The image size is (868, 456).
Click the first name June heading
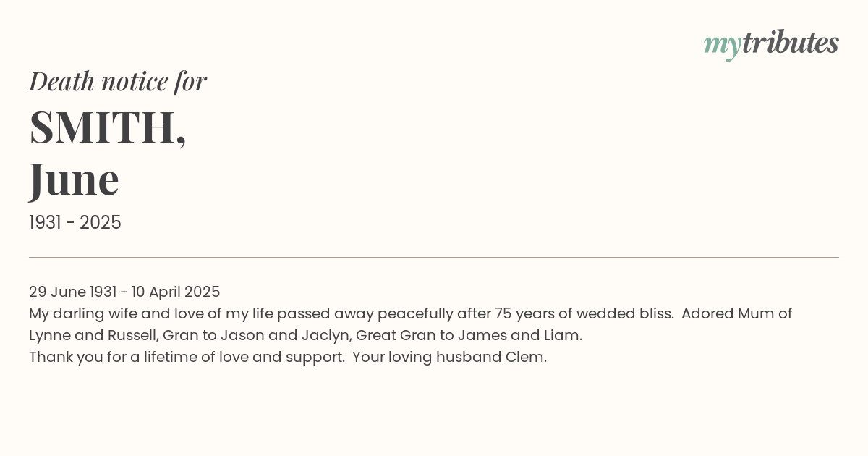74,180
